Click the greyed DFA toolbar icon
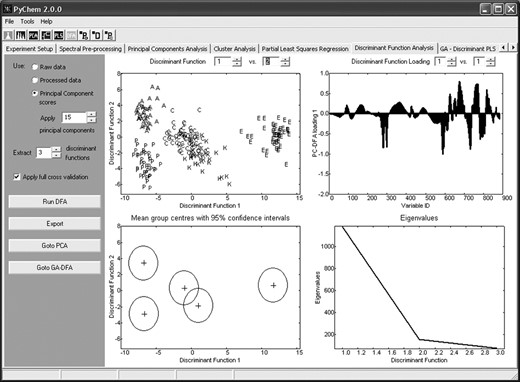The image size is (520, 382). [71, 35]
